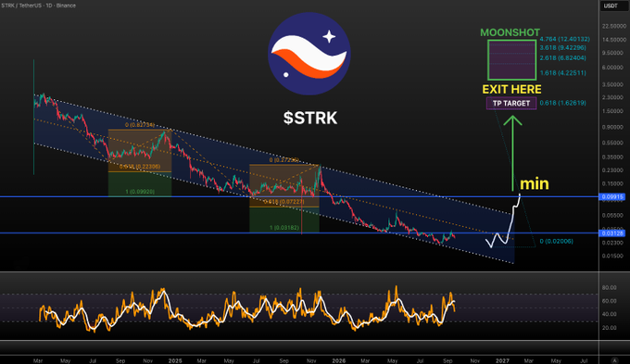Toggle the auto-scale 'A' button
The image size is (630, 364).
pyautogui.click(x=614, y=360)
